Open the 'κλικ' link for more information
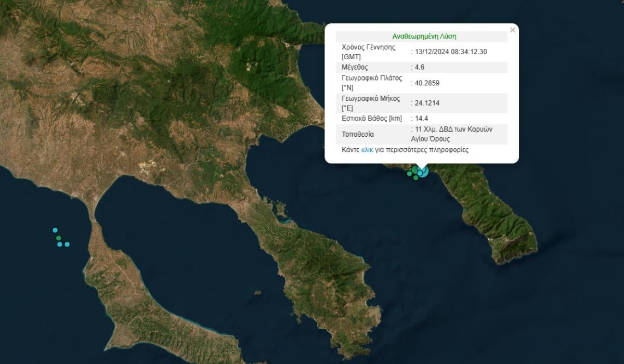This screenshot has height=364, width=624. (x=367, y=149)
